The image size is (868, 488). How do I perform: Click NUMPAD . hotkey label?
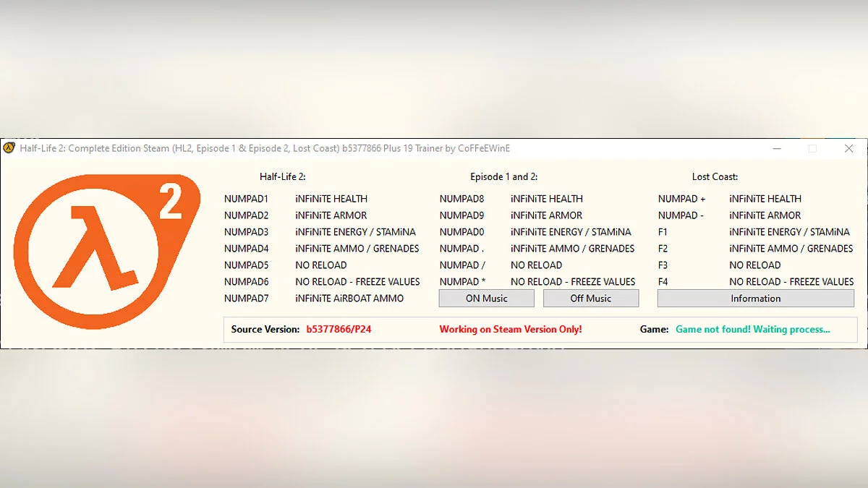(x=462, y=249)
